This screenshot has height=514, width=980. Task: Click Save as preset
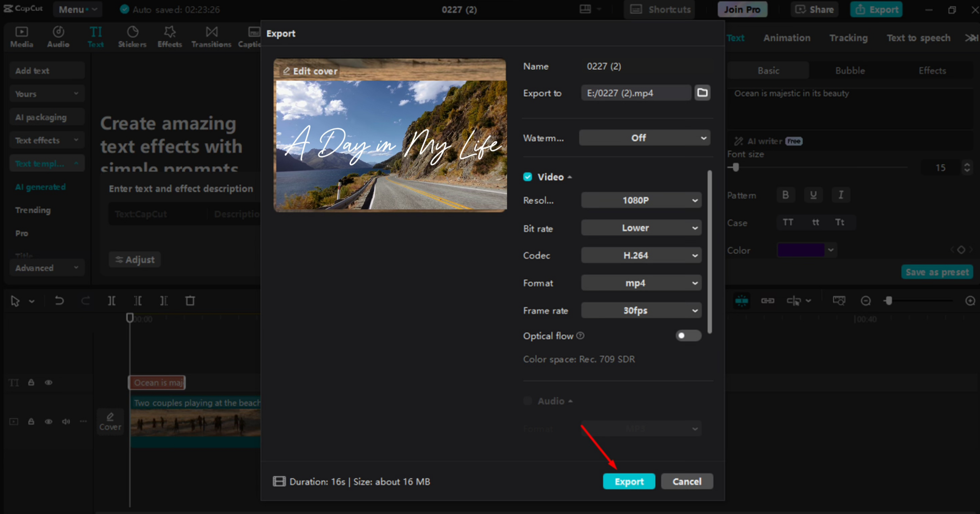pos(937,272)
